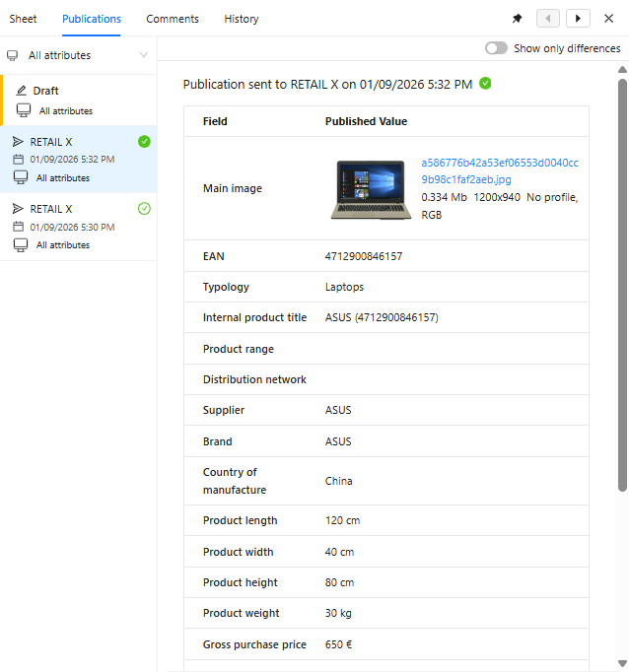
Task: Select RETAIL X publication from 5:30 PM
Action: [x=79, y=226]
